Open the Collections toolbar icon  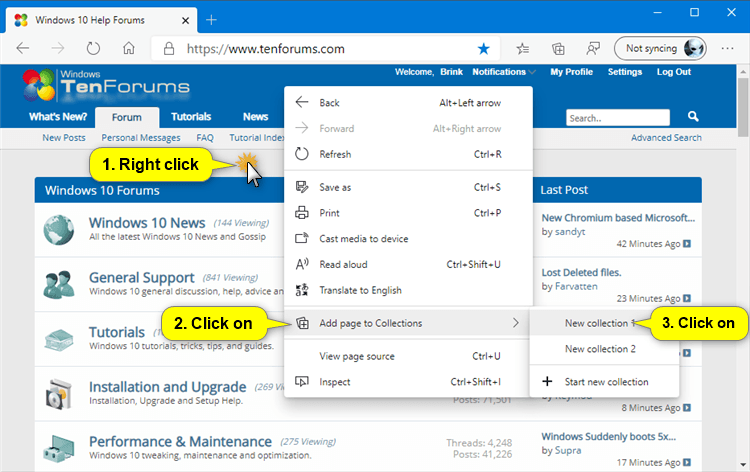[x=558, y=48]
